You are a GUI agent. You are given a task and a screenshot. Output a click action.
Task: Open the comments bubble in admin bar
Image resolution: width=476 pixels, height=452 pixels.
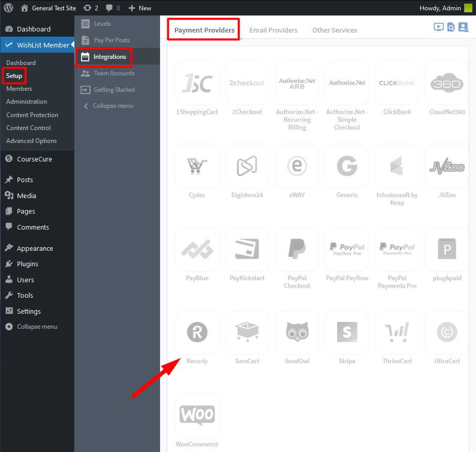click(x=113, y=8)
